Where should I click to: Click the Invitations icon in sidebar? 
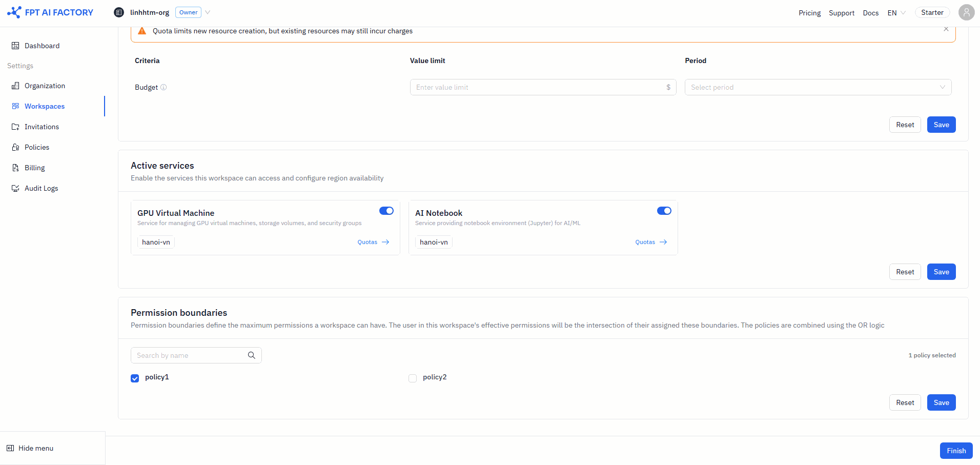point(15,127)
